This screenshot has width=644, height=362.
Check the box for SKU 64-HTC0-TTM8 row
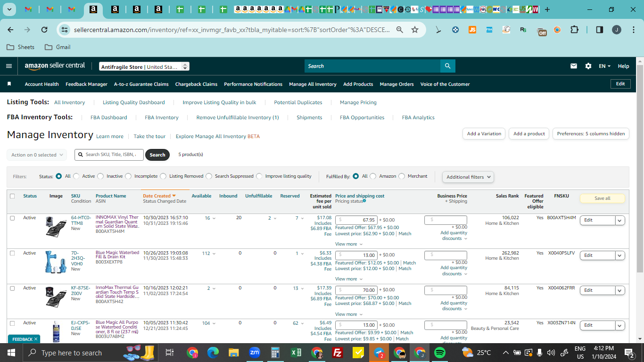pos(12,218)
